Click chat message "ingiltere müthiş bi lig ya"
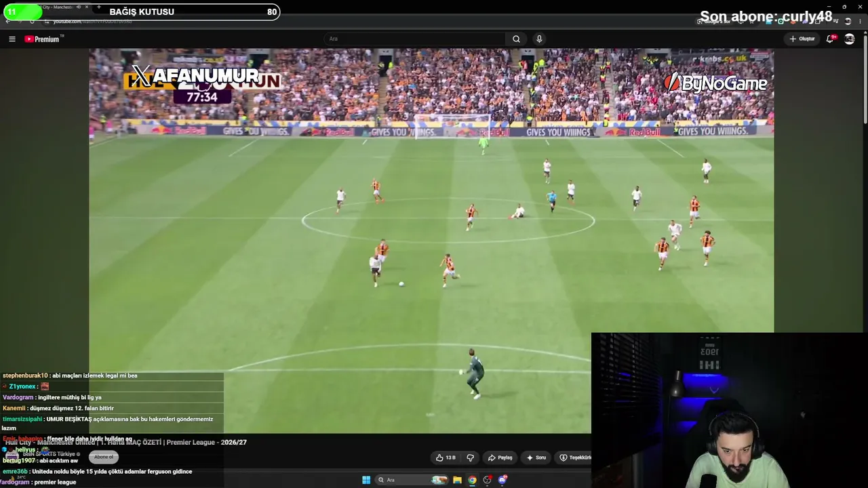The image size is (868, 488). point(70,398)
